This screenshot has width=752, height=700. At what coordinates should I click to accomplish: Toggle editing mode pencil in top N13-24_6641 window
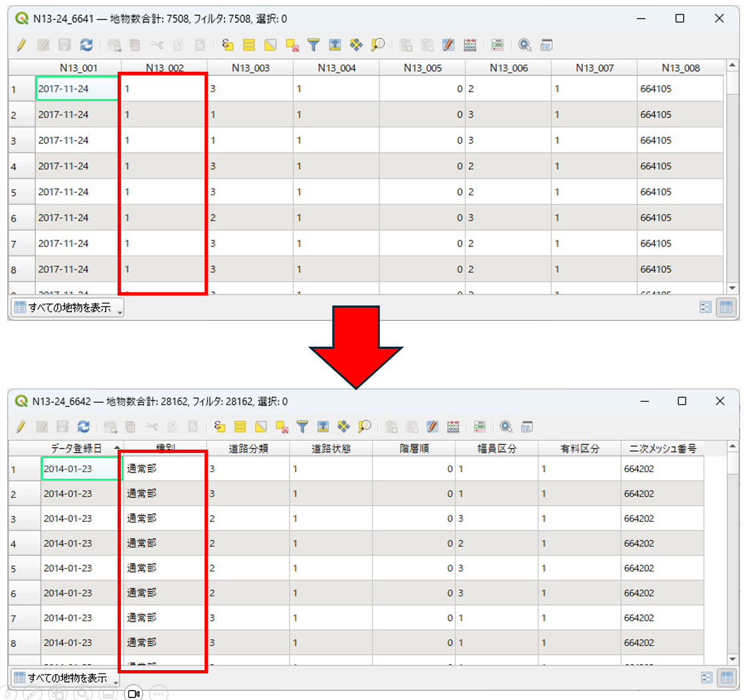coord(21,45)
